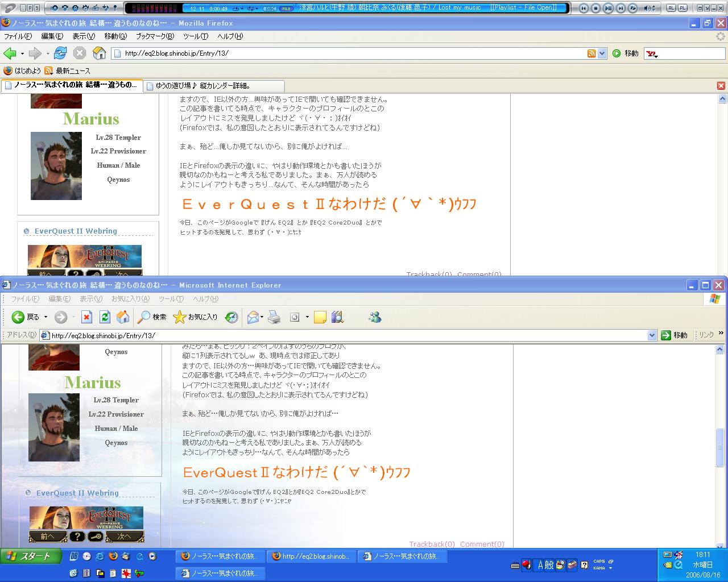Switch to http://eq2.blog.shinob taskbar button
The image size is (728, 582).
click(x=311, y=556)
